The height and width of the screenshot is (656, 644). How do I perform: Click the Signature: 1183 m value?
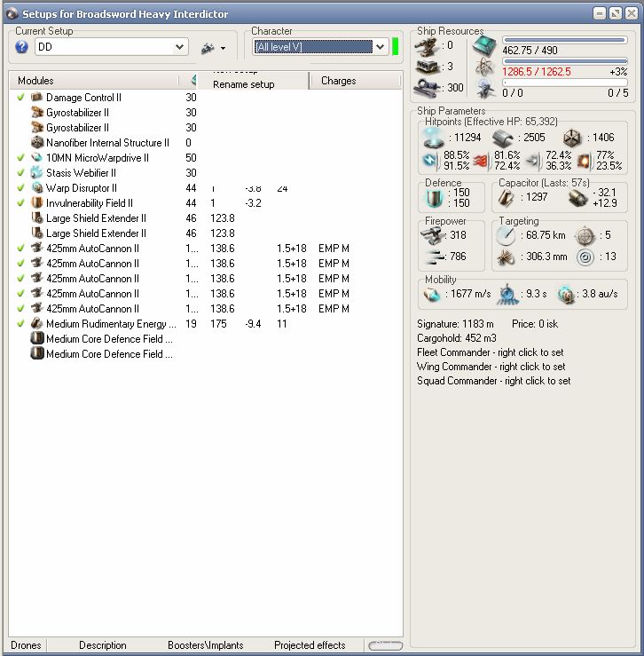click(455, 324)
